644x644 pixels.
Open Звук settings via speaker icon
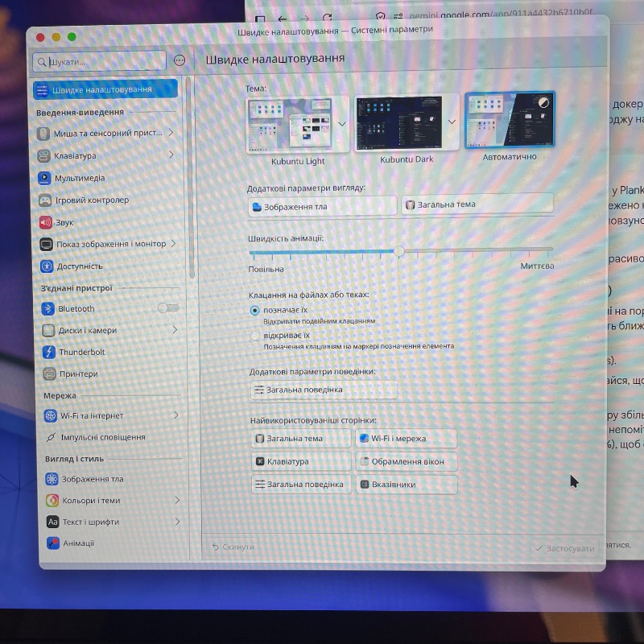point(45,223)
